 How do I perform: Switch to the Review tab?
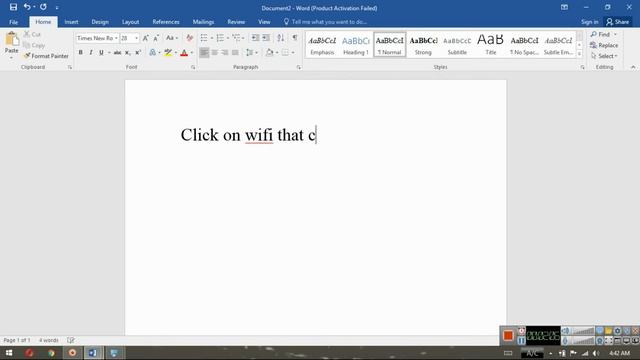tap(236, 22)
